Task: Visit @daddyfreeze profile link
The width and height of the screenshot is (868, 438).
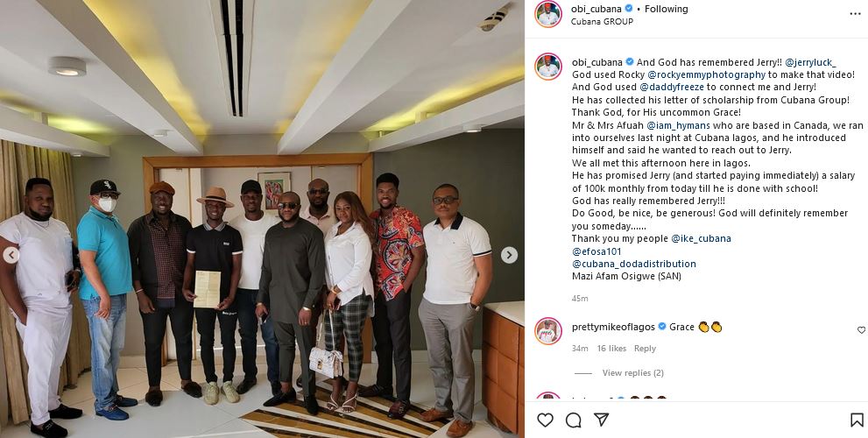Action: click(672, 87)
